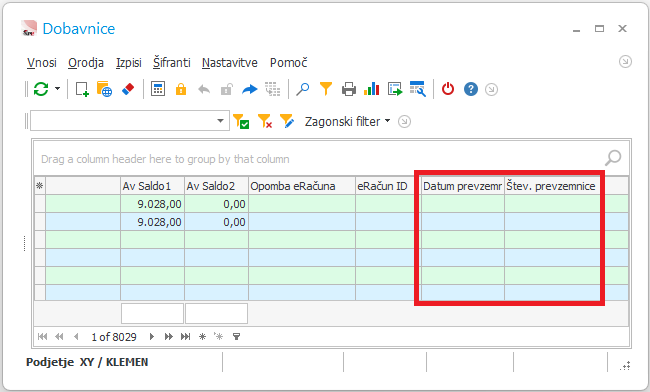
Task: Click the gray open padlock icon
Action: click(x=226, y=89)
